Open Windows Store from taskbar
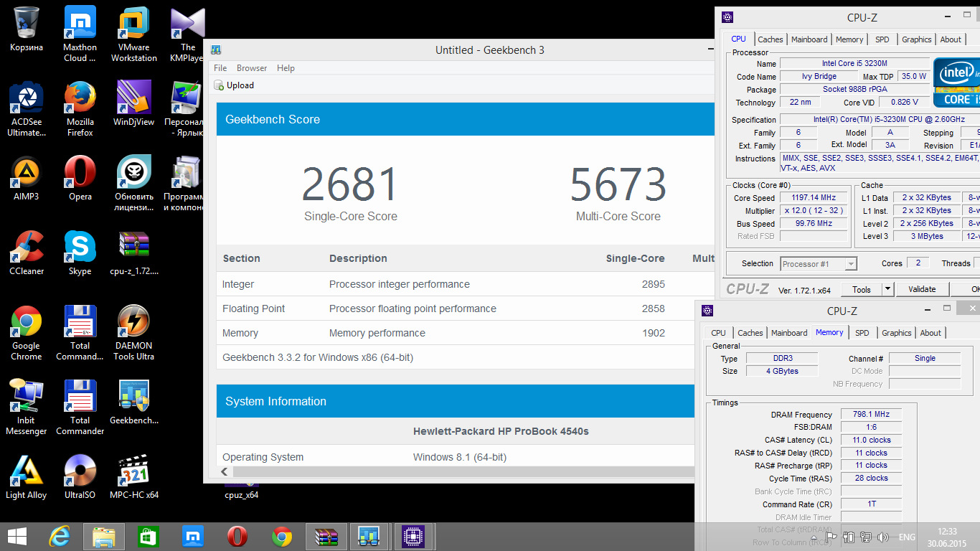The image size is (980, 551). [x=148, y=537]
